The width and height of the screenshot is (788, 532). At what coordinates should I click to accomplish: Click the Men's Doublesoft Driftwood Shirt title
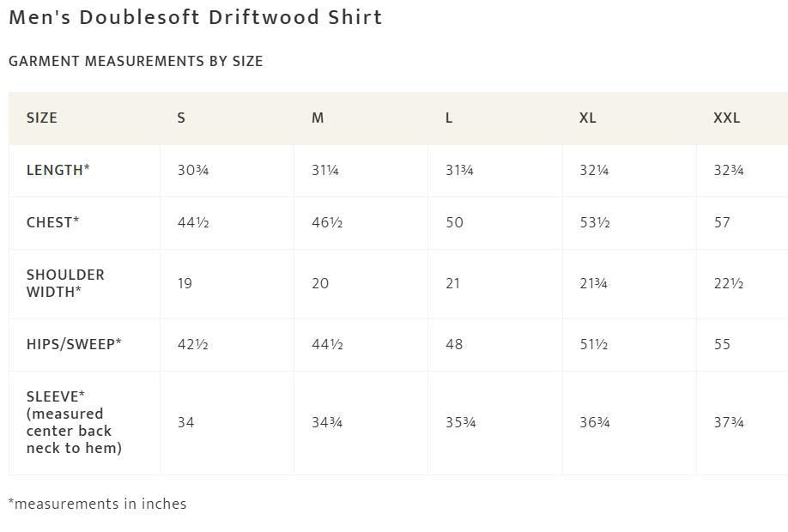196,17
